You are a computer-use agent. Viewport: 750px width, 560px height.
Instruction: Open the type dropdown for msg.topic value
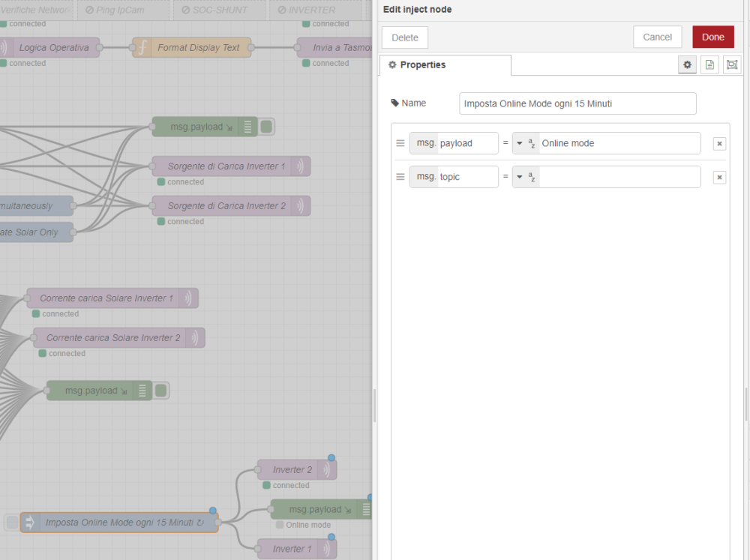pyautogui.click(x=518, y=177)
